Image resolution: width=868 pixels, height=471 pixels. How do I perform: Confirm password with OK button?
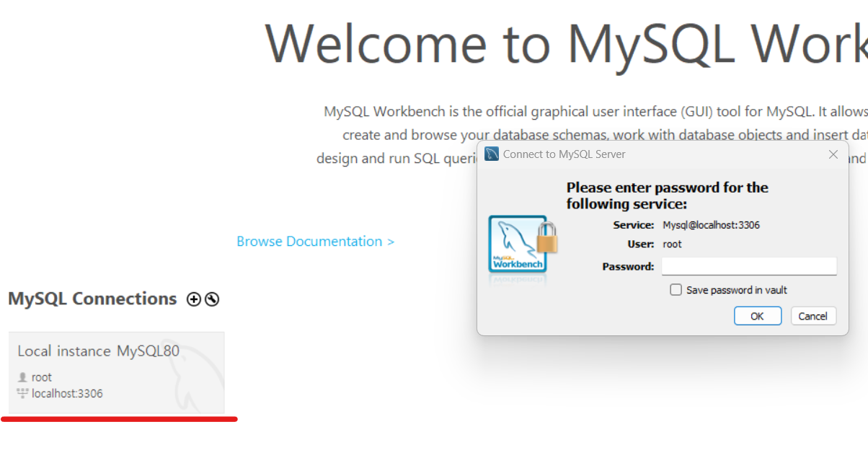point(758,316)
